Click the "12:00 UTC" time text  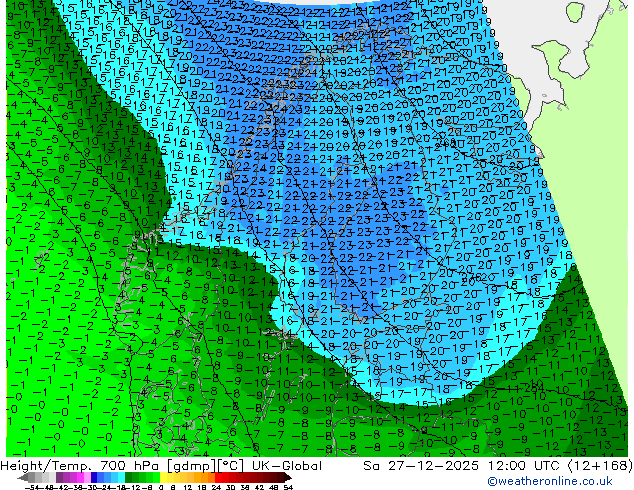pos(525,466)
